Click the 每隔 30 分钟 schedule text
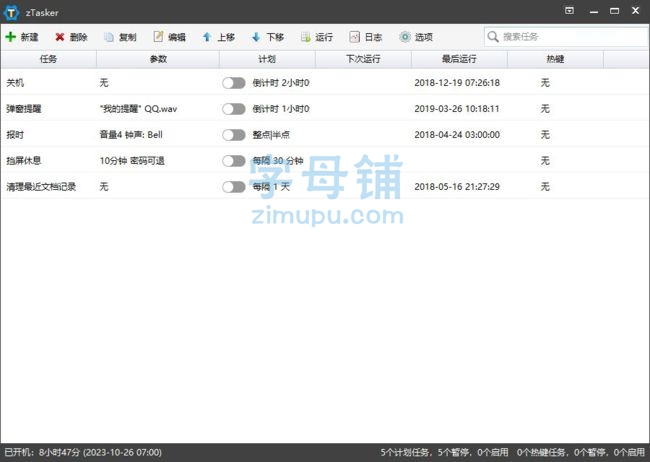This screenshot has width=650, height=462. (x=278, y=161)
